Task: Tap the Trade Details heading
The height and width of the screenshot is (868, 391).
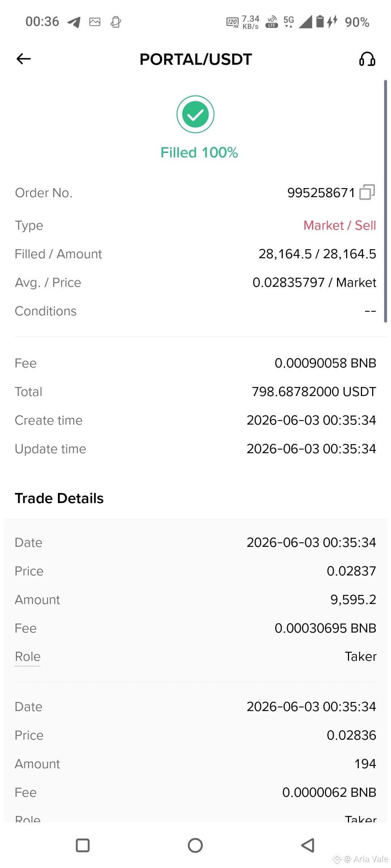Action: (59, 498)
